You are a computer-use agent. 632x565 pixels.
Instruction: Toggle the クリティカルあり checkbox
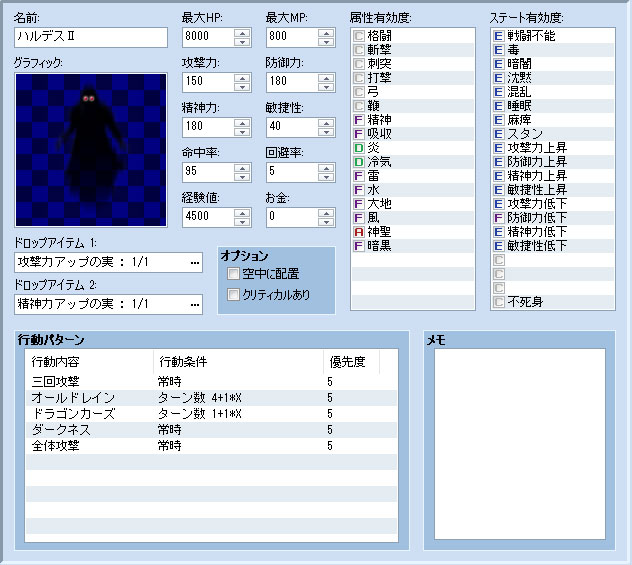click(233, 294)
